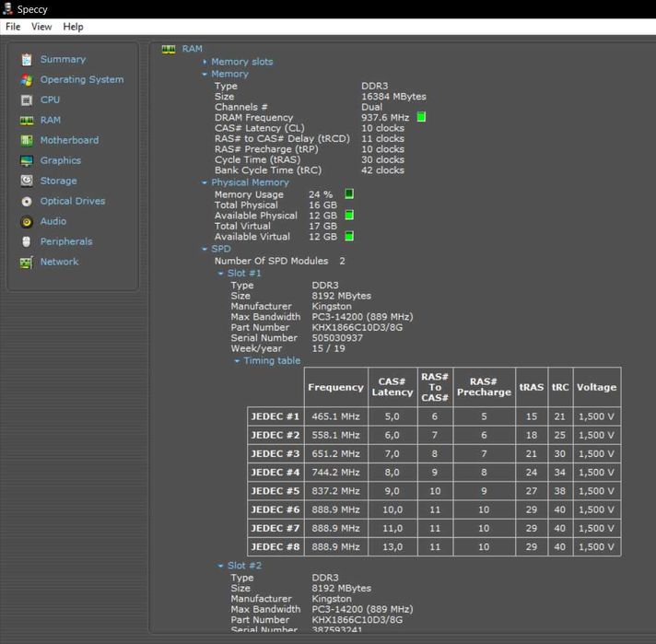Click the RAS# Precharge column header
Viewport: 656px width, 644px height.
[484, 387]
